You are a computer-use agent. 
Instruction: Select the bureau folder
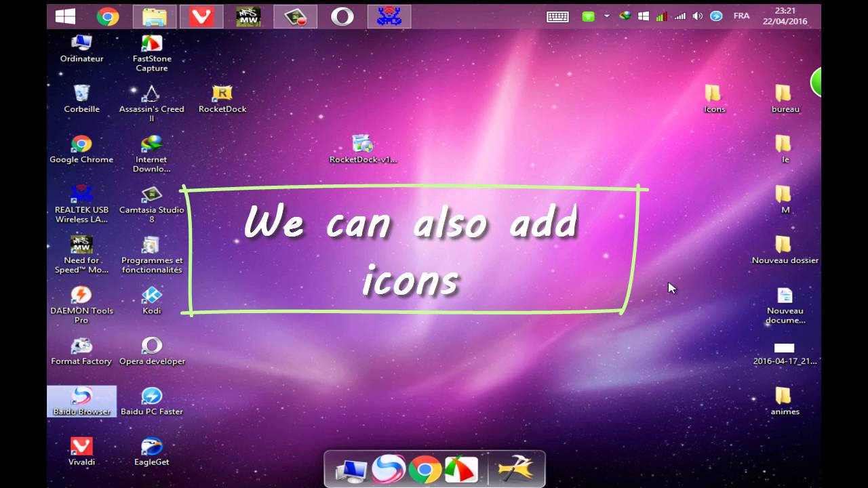[785, 98]
